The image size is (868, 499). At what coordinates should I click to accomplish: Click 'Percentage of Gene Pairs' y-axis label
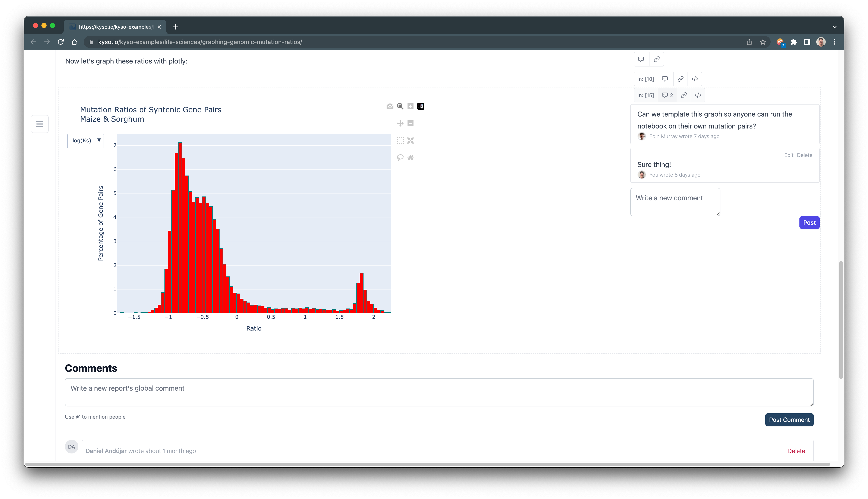[x=100, y=223]
